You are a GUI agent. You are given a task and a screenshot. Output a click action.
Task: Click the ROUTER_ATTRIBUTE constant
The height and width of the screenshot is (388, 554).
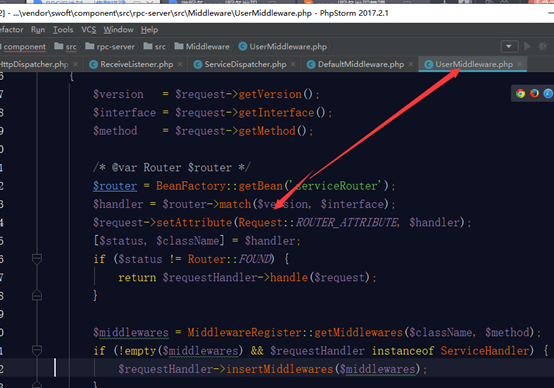pos(347,223)
